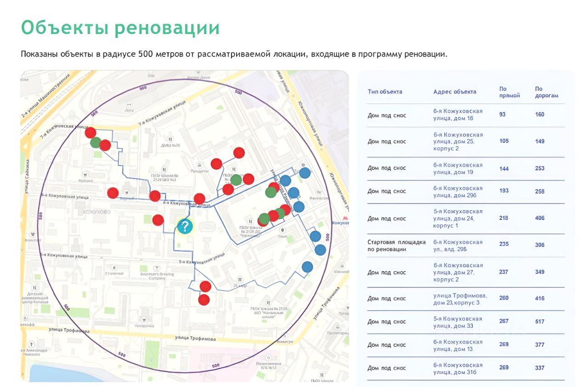
Task: Select the Столичная shop icon
Action: pos(114,267)
